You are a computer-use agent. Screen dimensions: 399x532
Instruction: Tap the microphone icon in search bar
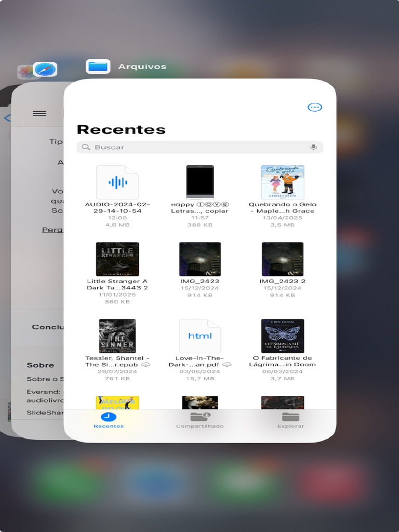314,147
